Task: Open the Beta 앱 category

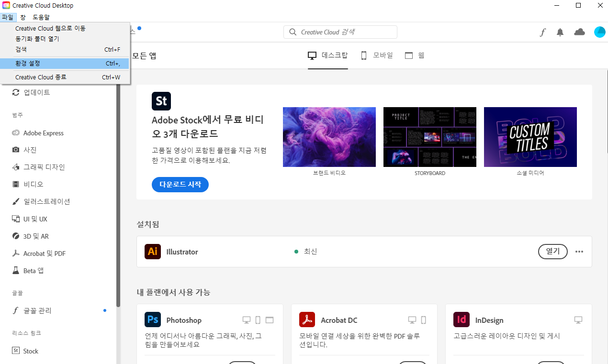Action: (x=27, y=271)
